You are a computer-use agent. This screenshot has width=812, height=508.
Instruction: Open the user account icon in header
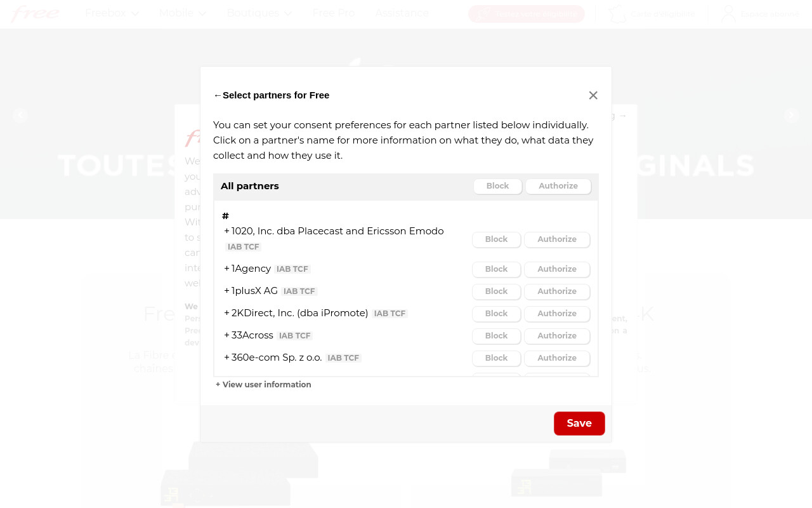click(728, 13)
